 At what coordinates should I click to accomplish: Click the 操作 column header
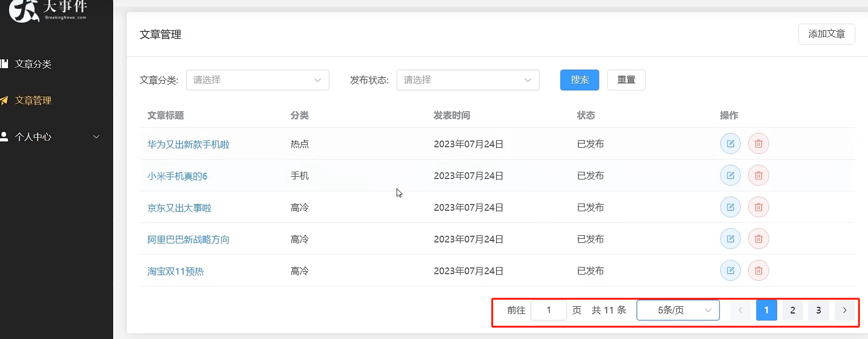click(x=729, y=116)
